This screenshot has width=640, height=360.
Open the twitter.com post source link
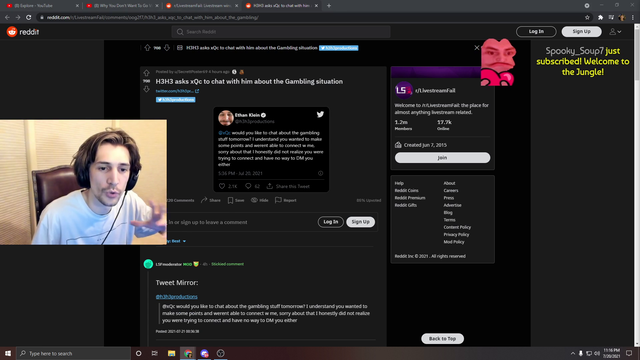(x=177, y=91)
